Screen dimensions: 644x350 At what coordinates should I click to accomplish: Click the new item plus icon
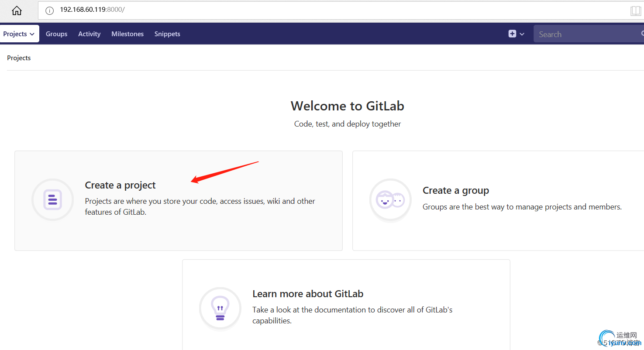[512, 34]
